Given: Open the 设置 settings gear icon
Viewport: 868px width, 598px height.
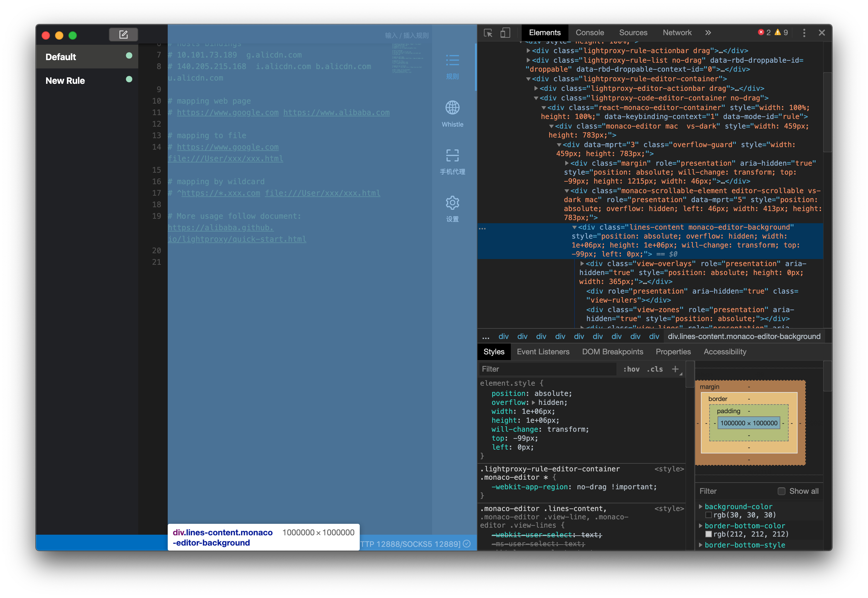Looking at the screenshot, I should click(x=452, y=203).
